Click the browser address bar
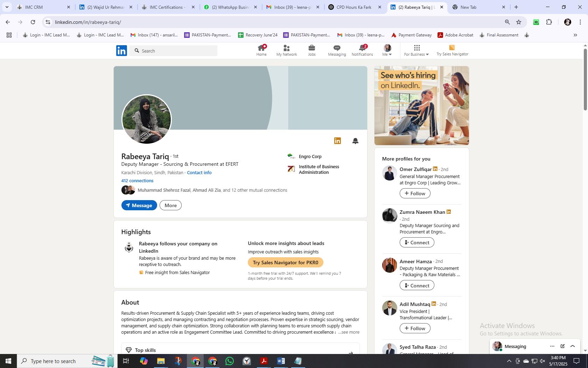 point(273,22)
